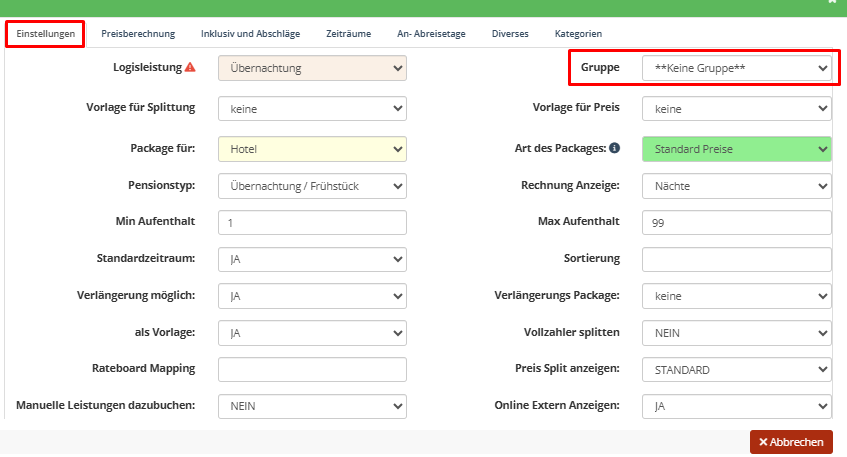The height and width of the screenshot is (457, 847).
Task: Click the Gruppe label text
Action: [600, 68]
